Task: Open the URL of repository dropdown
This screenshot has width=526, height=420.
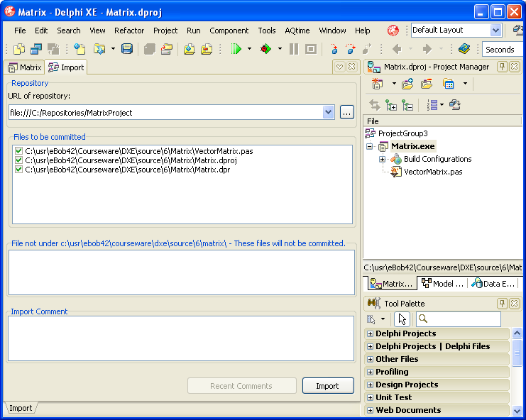Action: coord(329,112)
